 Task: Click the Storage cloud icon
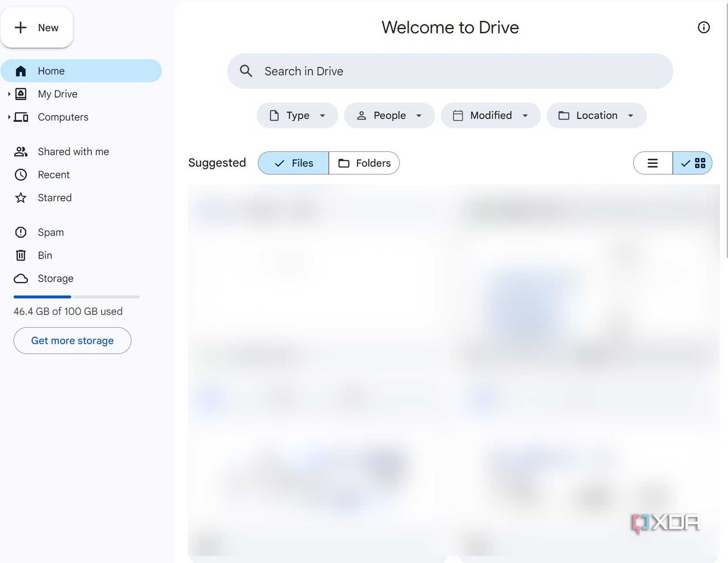[21, 279]
